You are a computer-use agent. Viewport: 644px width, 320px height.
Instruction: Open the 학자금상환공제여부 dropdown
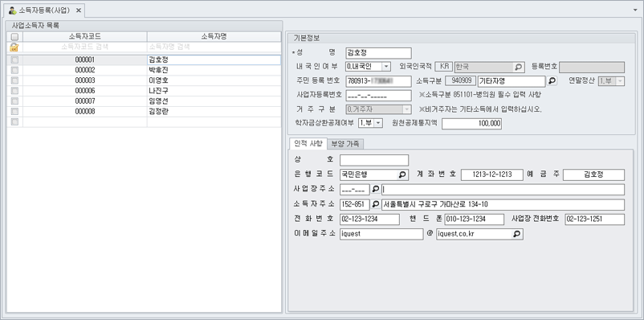point(378,122)
